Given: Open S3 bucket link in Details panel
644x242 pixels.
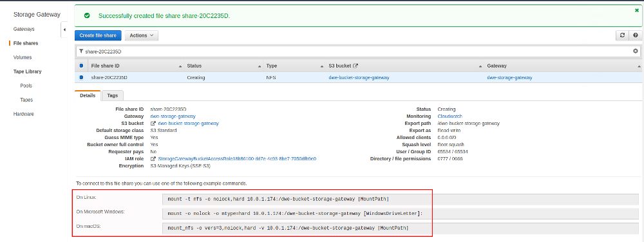Looking at the screenshot, I should point(188,124).
